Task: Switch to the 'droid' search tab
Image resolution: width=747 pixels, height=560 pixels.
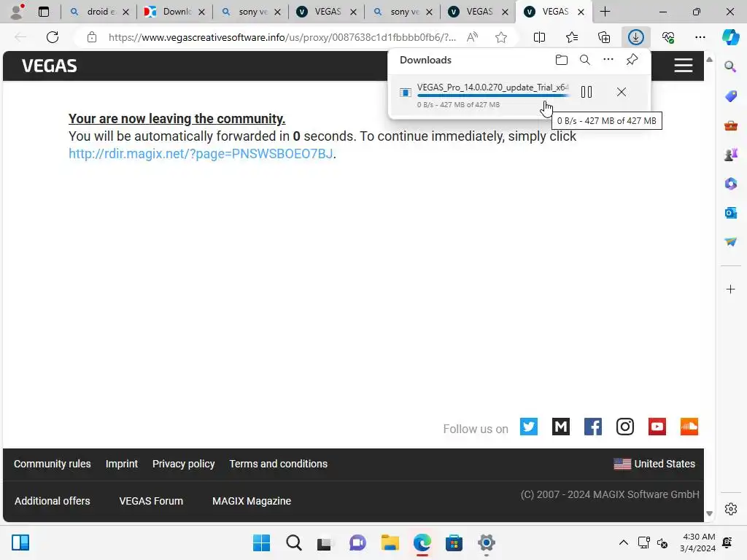Action: 98,12
